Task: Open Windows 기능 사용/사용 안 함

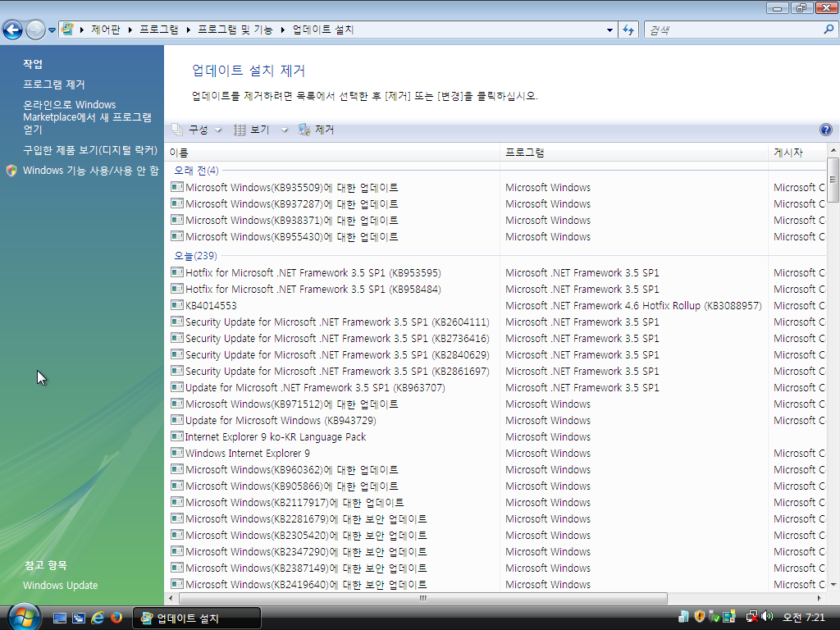Action: [90, 171]
